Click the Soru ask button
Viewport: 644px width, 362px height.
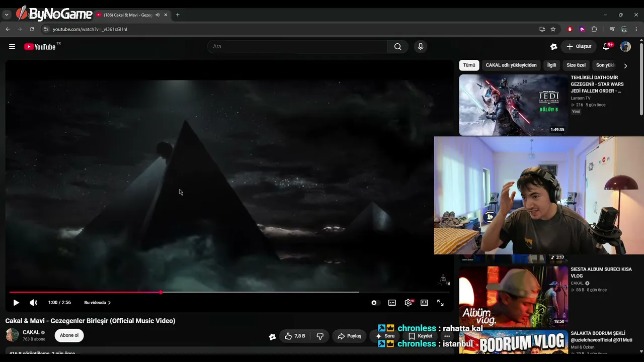(x=385, y=336)
